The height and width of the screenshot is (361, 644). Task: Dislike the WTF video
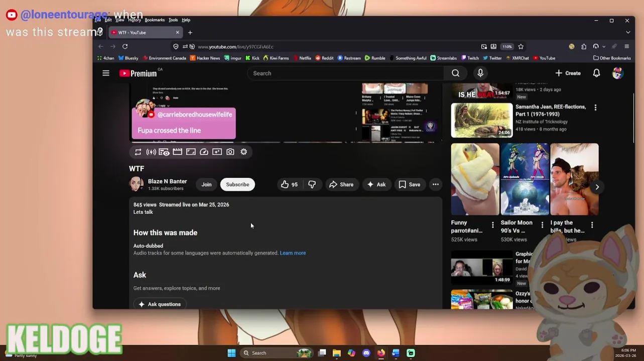point(312,185)
